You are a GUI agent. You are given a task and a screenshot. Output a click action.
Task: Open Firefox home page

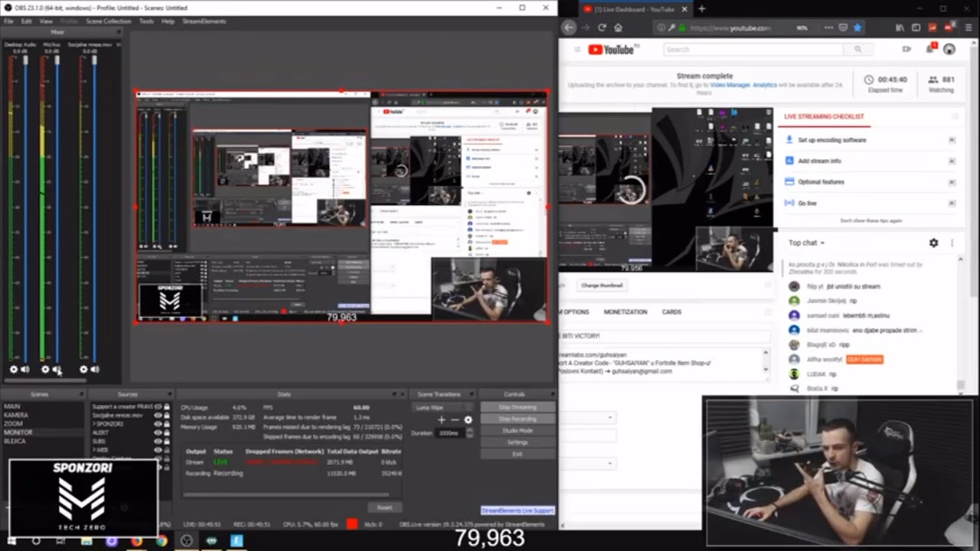pyautogui.click(x=618, y=28)
